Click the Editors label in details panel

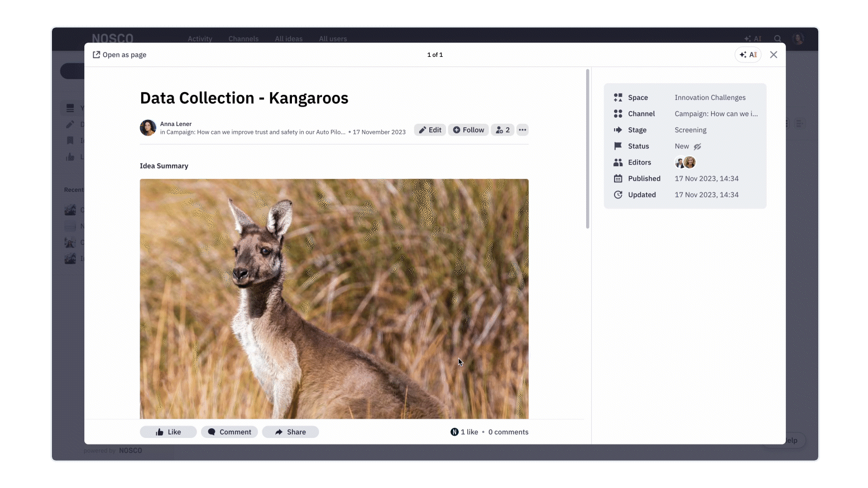[640, 162]
